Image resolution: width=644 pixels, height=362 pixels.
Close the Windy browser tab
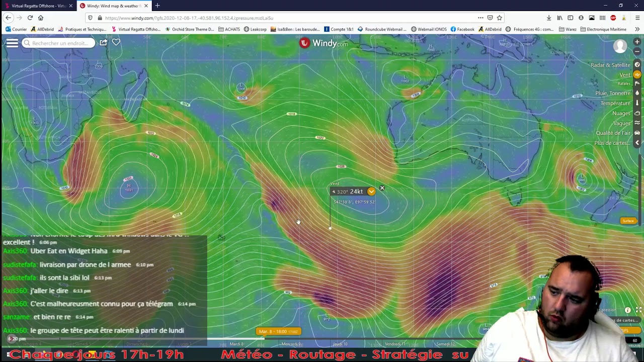pos(146,6)
